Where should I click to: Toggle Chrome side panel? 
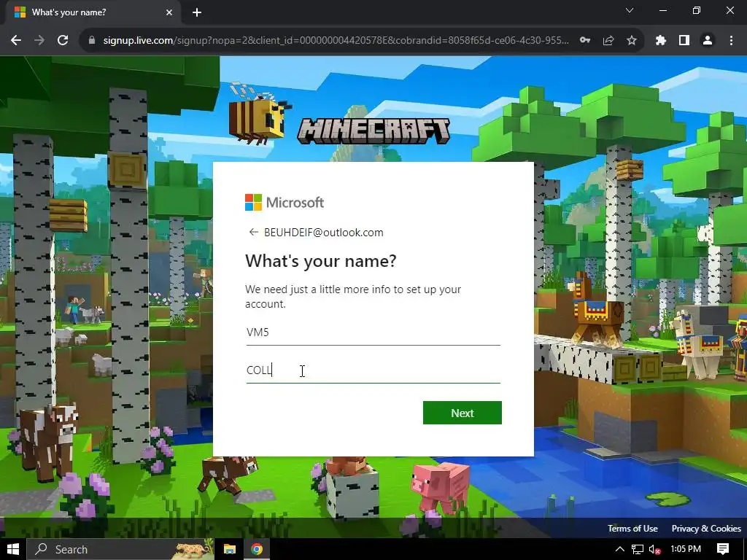684,41
